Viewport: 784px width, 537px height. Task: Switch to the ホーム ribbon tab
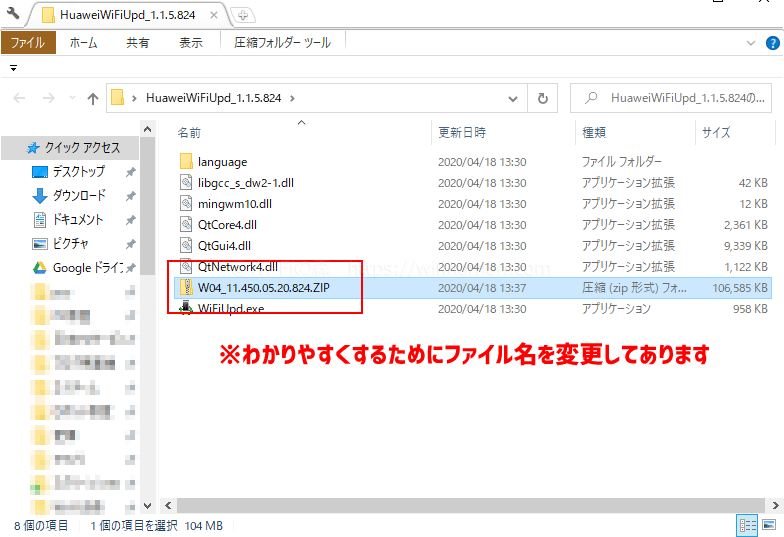[84, 42]
